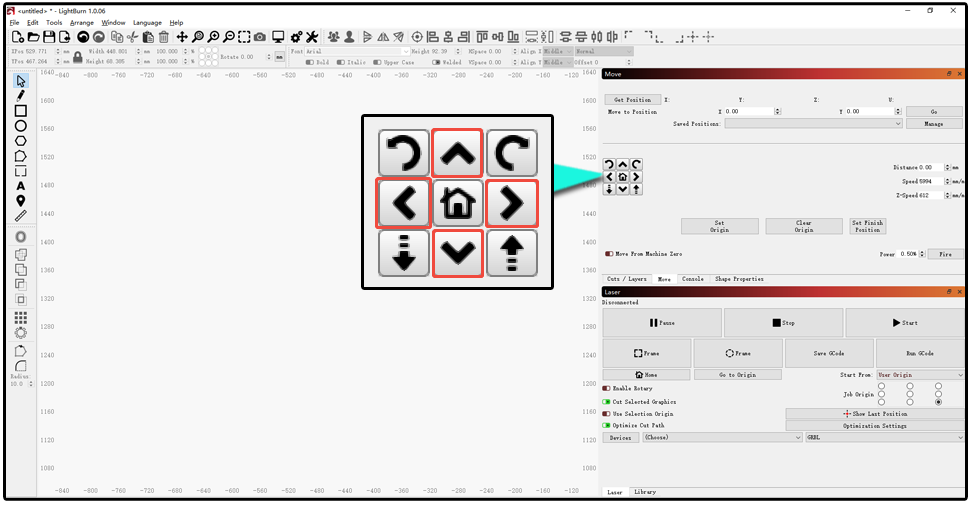973x505 pixels.
Task: Switch to the Library tab
Action: (x=645, y=492)
